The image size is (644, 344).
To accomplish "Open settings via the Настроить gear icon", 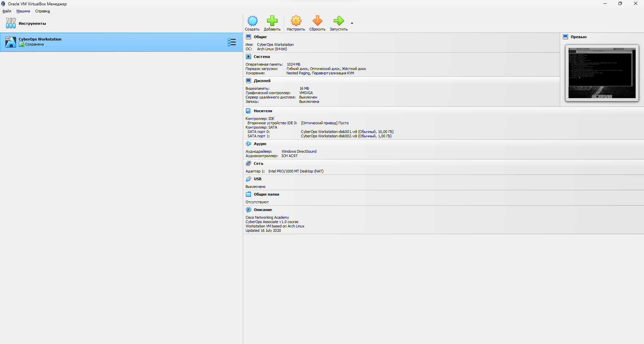I will [x=296, y=21].
